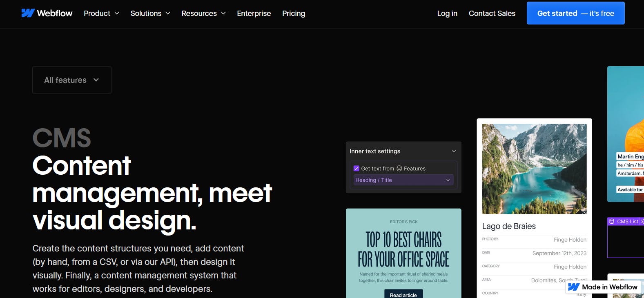The image size is (644, 298).
Task: Click the Log in link
Action: [447, 13]
